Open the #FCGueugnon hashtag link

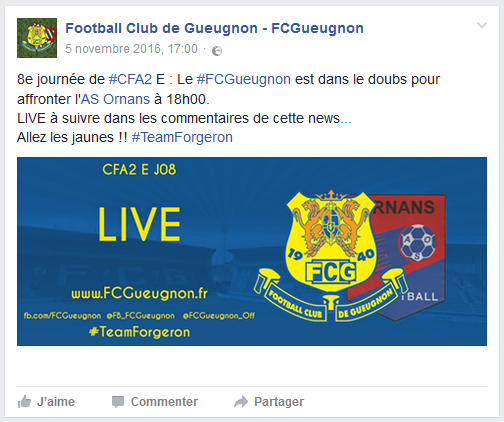coord(244,79)
